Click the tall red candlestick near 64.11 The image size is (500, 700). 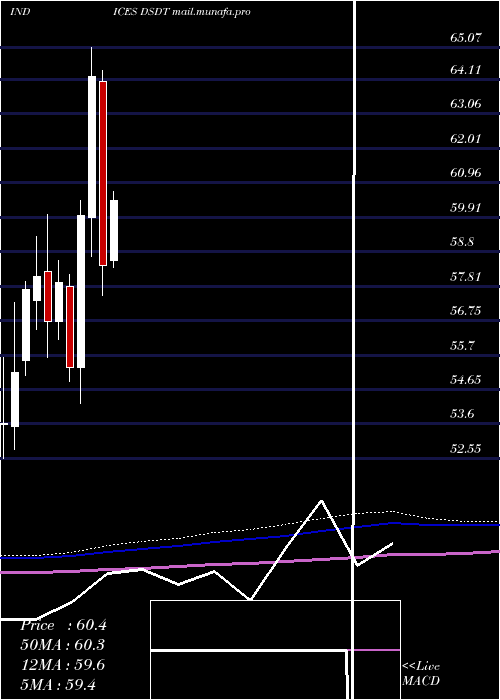(x=103, y=173)
